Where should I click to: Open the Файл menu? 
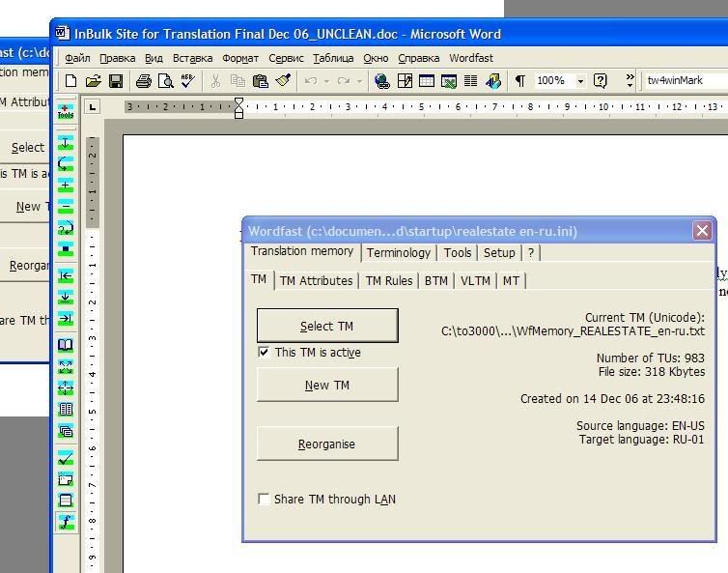tap(77, 58)
